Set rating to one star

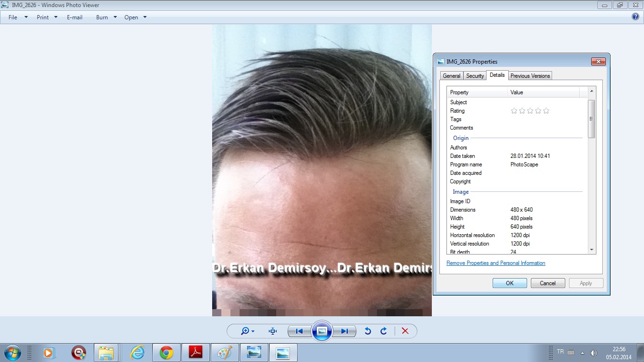click(514, 111)
